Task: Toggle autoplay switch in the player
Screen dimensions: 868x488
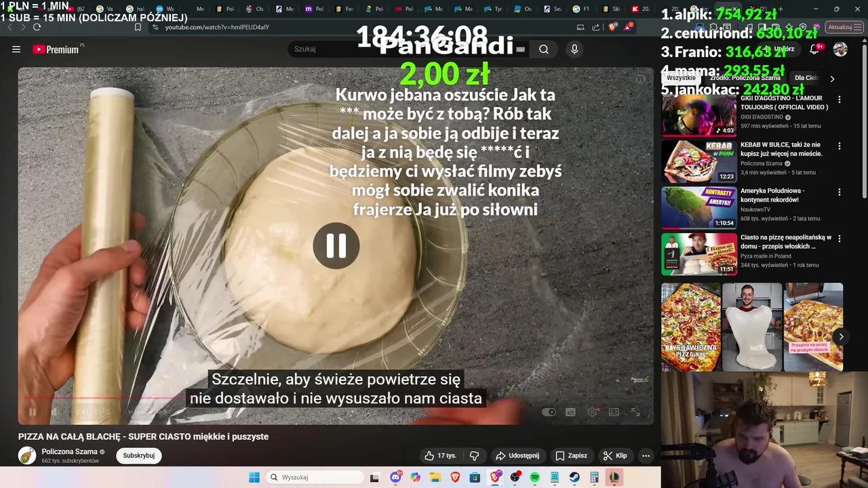Action: tap(549, 412)
